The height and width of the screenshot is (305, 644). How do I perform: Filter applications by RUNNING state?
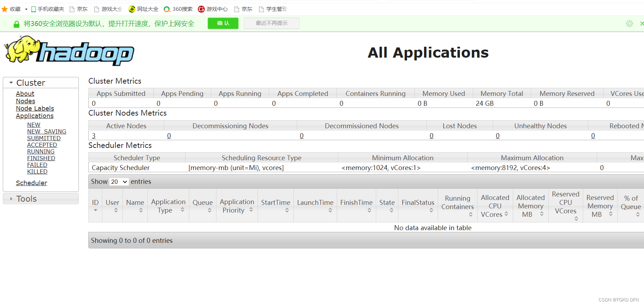pos(41,151)
